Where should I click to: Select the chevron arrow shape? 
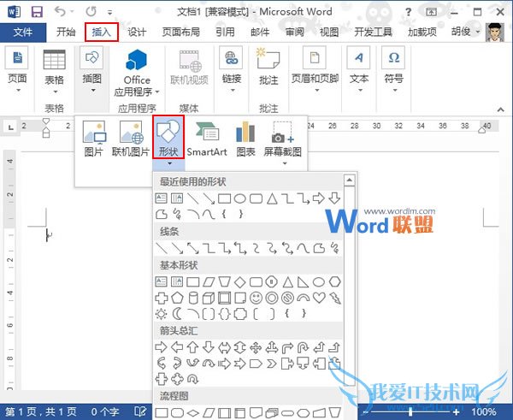pyautogui.click(x=272, y=364)
